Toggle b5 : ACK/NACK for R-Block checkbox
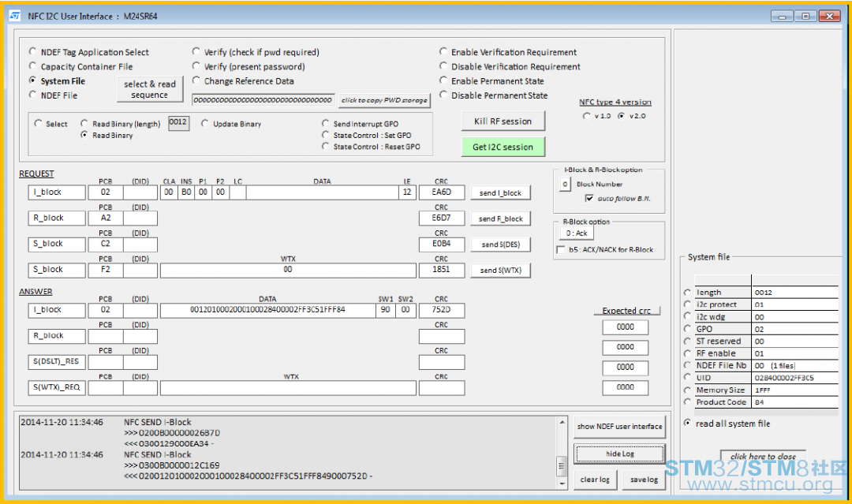 click(561, 250)
